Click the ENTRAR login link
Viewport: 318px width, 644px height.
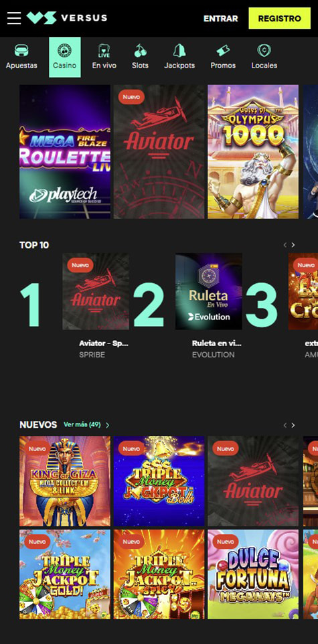point(221,19)
